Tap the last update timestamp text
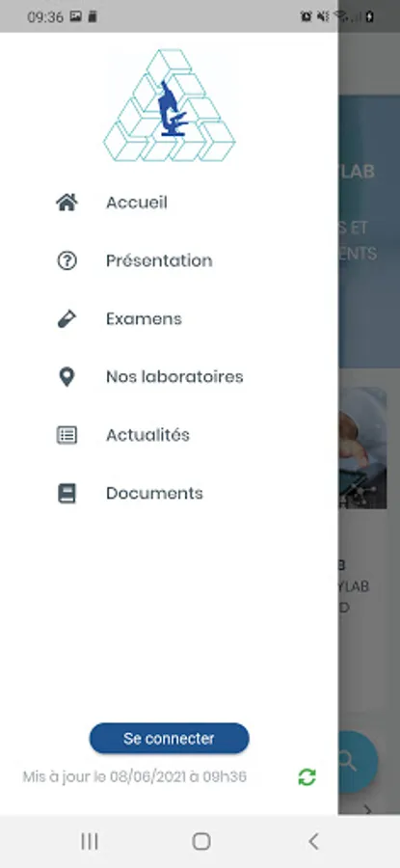 pyautogui.click(x=134, y=777)
